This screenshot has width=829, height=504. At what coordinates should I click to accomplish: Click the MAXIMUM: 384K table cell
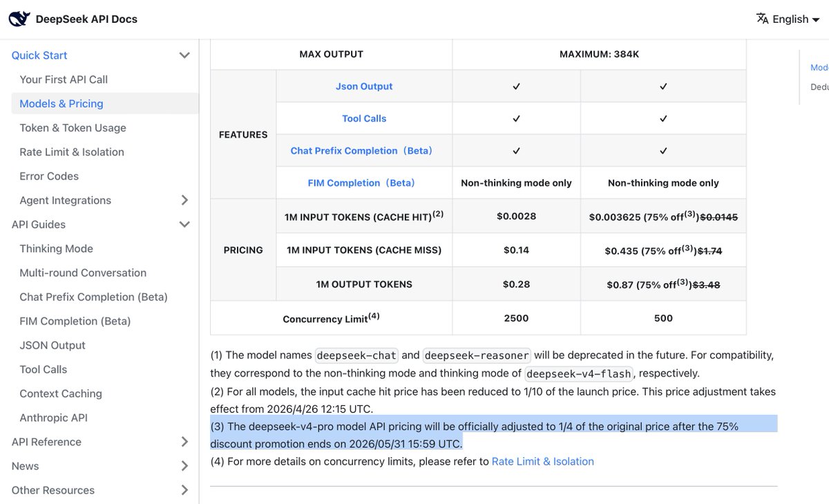pos(600,54)
